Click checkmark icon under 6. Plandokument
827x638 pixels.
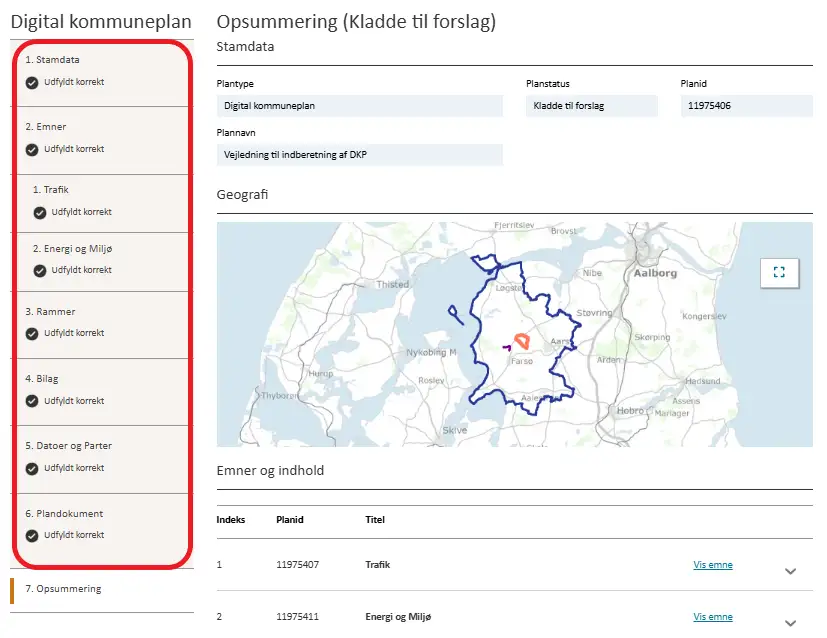coord(32,535)
